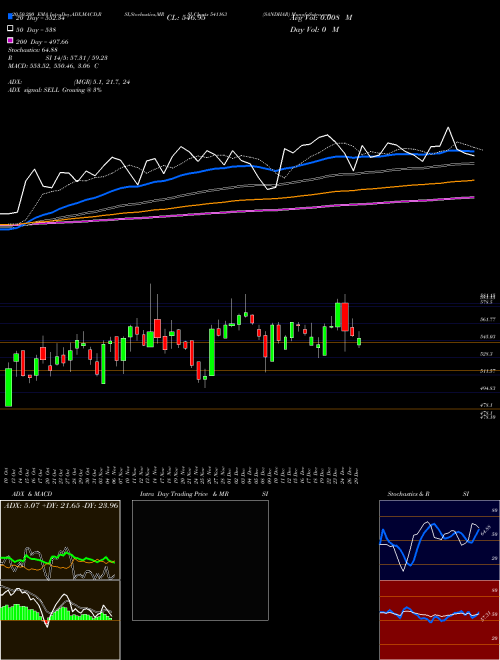The width and height of the screenshot is (500, 660).
Task: Click the 561.77 price axis label
Action: click(488, 319)
